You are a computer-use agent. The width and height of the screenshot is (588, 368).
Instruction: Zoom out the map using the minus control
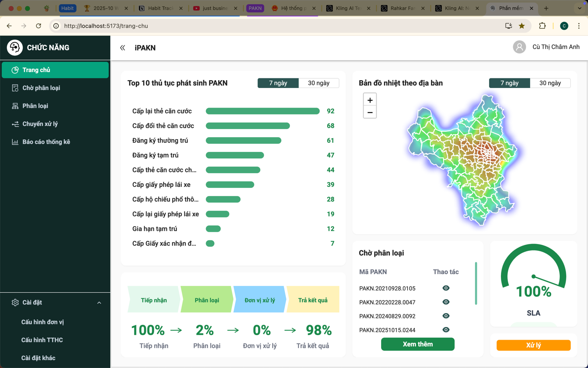[370, 112]
